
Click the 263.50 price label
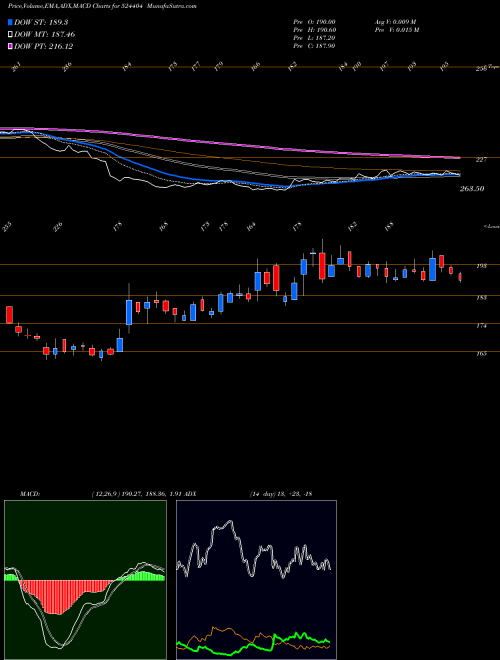pos(472,189)
